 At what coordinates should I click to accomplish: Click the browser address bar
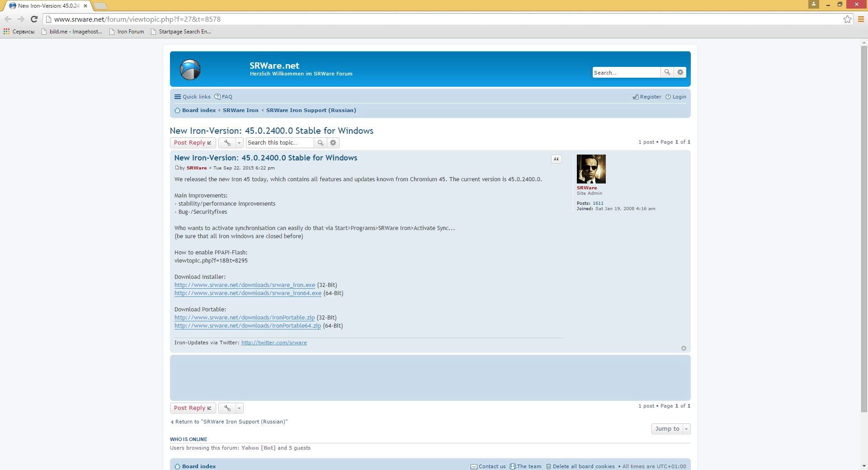click(x=443, y=19)
